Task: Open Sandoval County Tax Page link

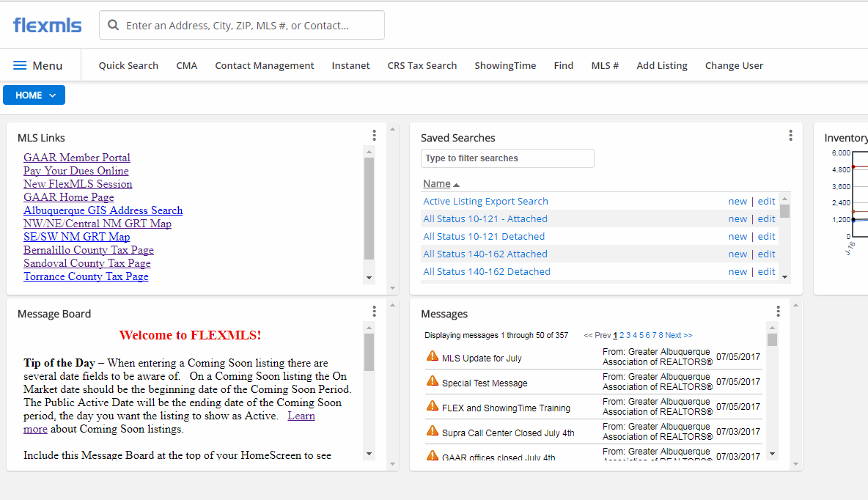Action: pyautogui.click(x=87, y=264)
